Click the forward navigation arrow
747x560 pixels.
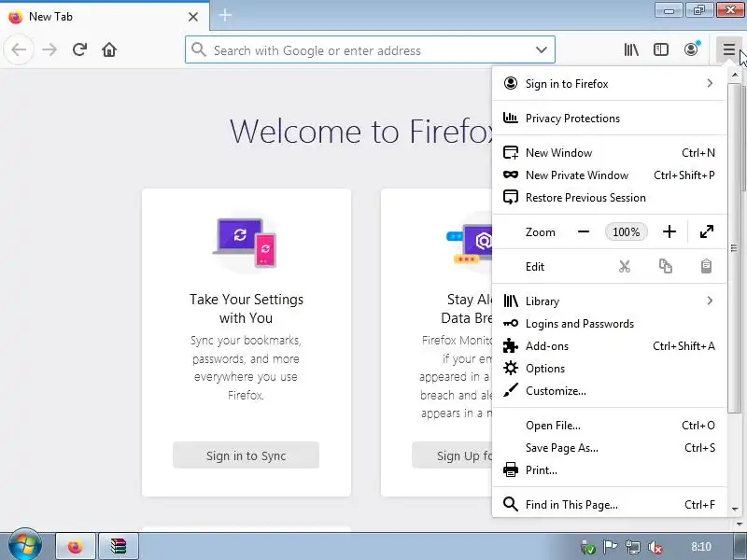tap(49, 49)
